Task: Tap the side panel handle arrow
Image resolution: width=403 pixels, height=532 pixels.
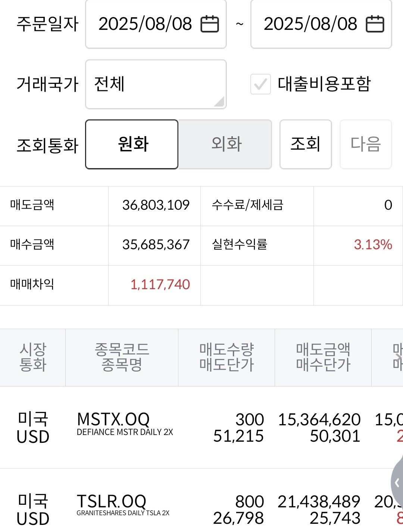Action: 397,483
